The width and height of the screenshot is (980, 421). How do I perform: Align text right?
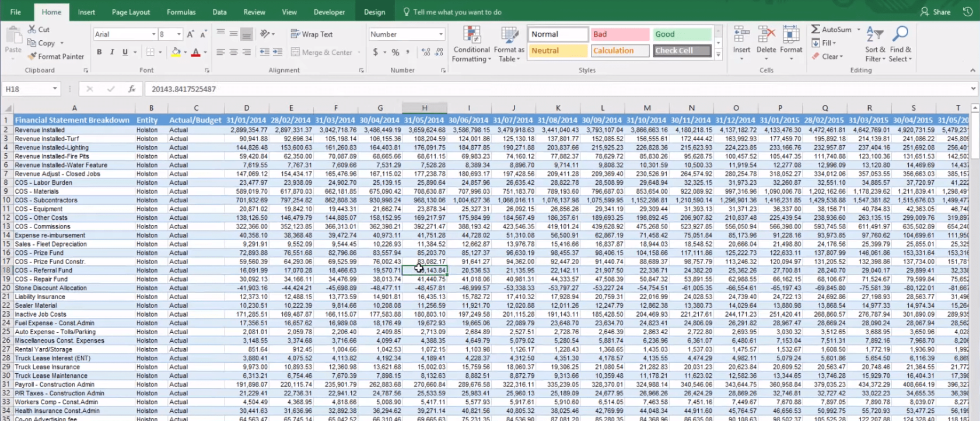(x=247, y=52)
